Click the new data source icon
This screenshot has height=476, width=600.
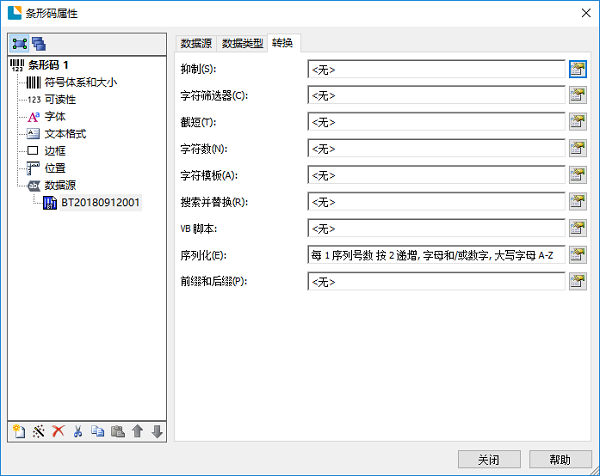click(19, 431)
